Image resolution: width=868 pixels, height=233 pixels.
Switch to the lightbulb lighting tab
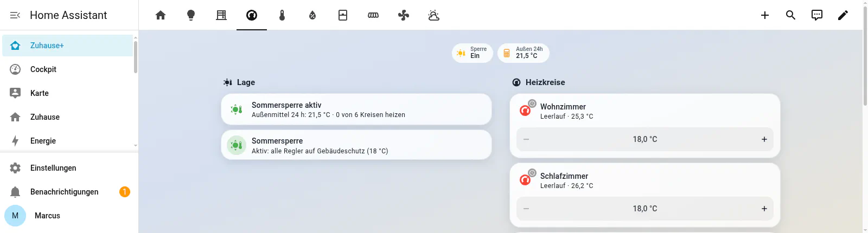tap(191, 15)
